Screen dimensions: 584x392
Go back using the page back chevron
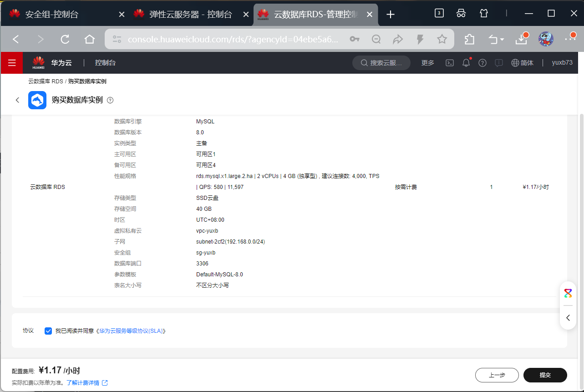[17, 100]
